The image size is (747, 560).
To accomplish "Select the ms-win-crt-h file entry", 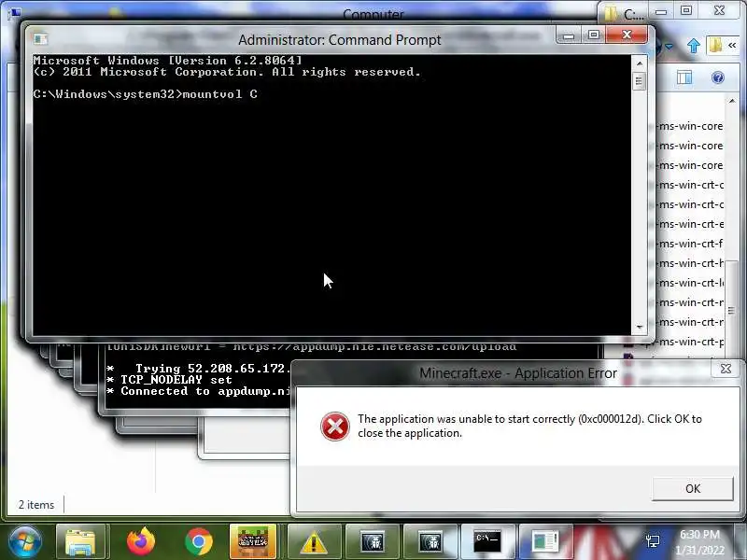I will click(690, 263).
